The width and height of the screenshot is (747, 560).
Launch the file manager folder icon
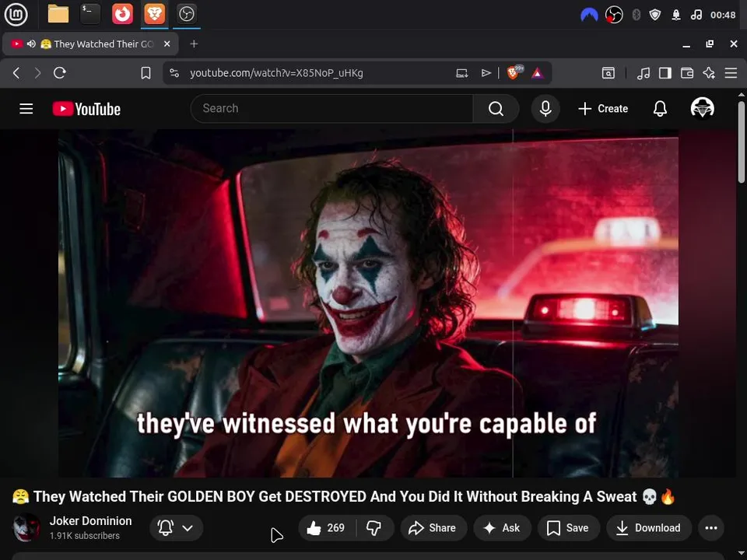(58, 14)
